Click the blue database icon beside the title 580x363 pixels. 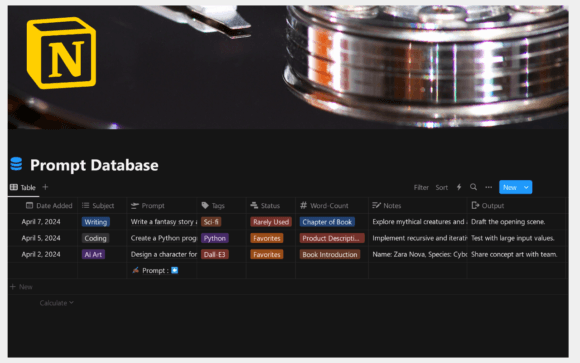[x=16, y=164]
